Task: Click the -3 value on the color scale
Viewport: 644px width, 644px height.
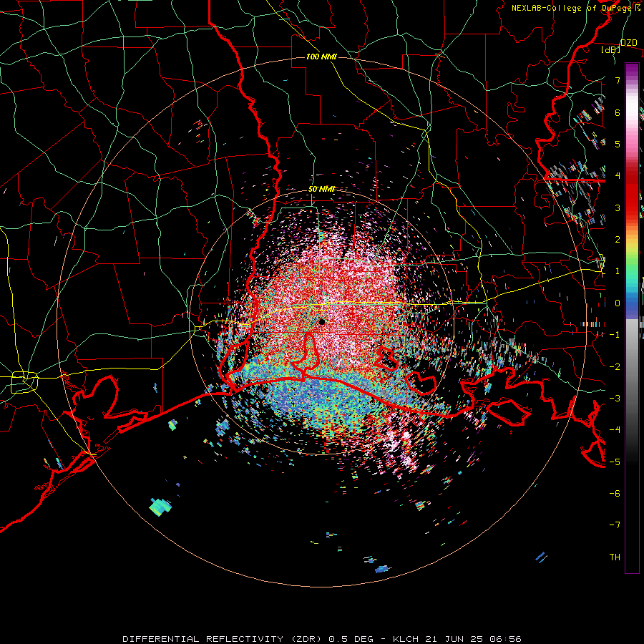Action: (x=615, y=399)
